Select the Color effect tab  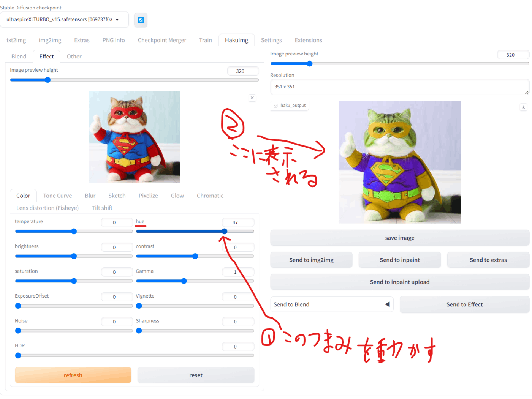[x=23, y=196]
